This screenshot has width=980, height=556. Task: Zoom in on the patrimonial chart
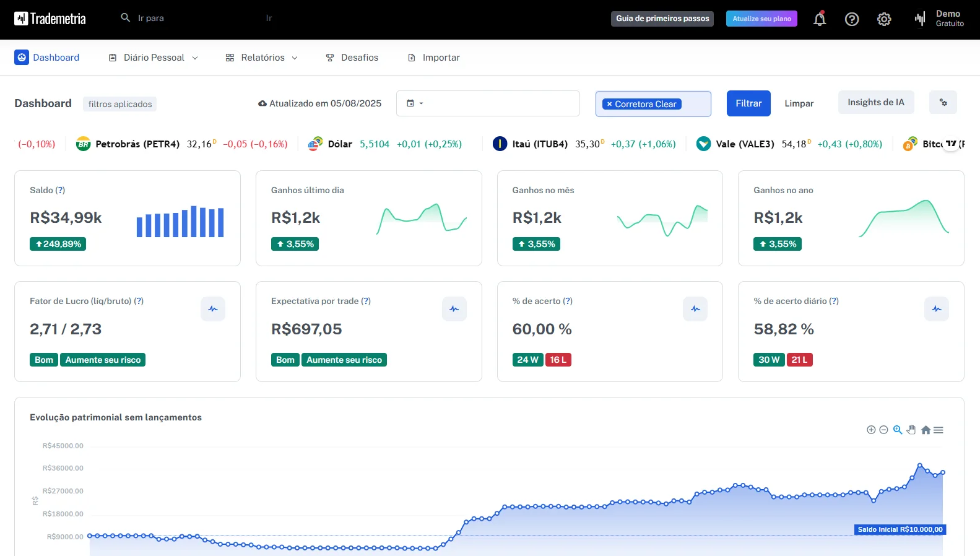click(x=871, y=430)
